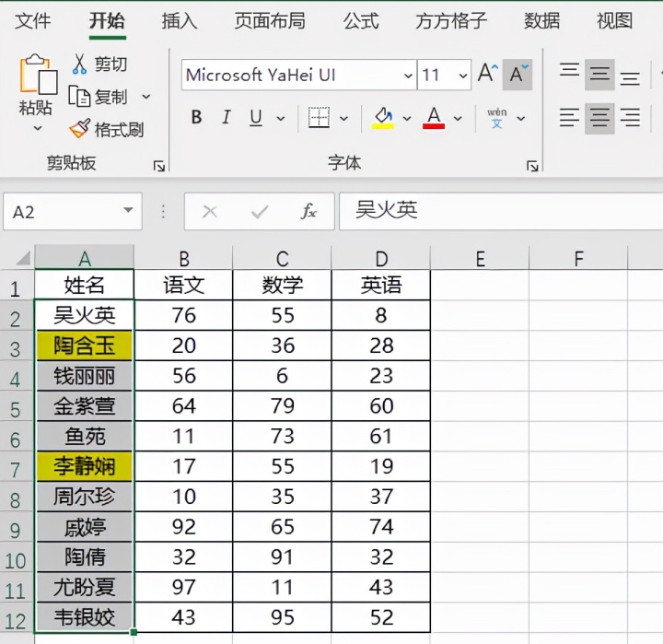Click the formula bar confirm checkmark
Viewport: 663px width, 644px height.
coord(260,212)
